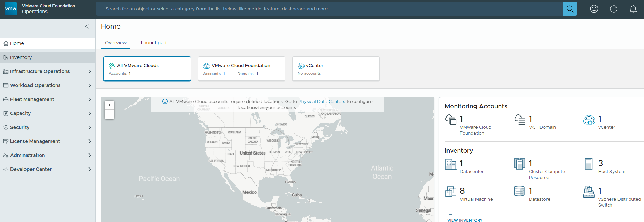Open Inventory in sidebar
644x222 pixels.
pos(48,57)
